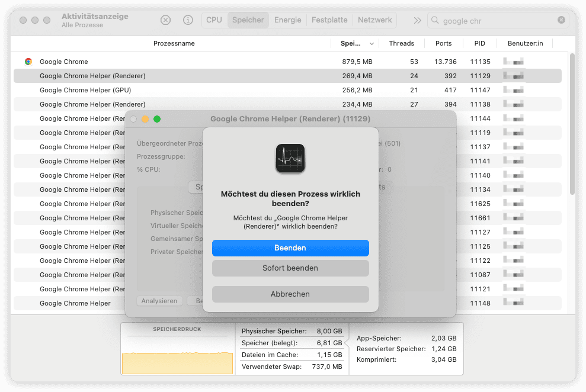The width and height of the screenshot is (586, 392).
Task: Click the 879,5 MB memory value
Action: click(357, 62)
